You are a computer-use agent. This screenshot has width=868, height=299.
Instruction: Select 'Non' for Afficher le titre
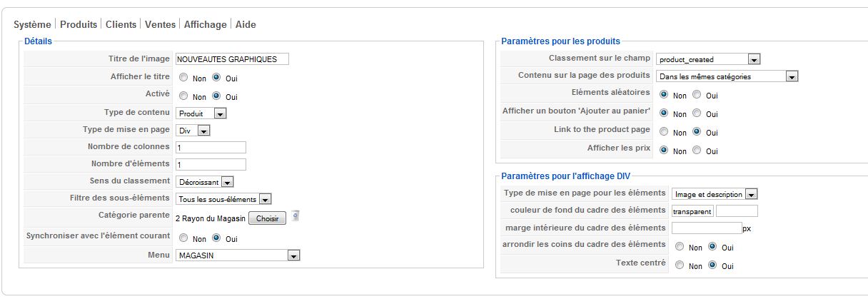point(183,78)
